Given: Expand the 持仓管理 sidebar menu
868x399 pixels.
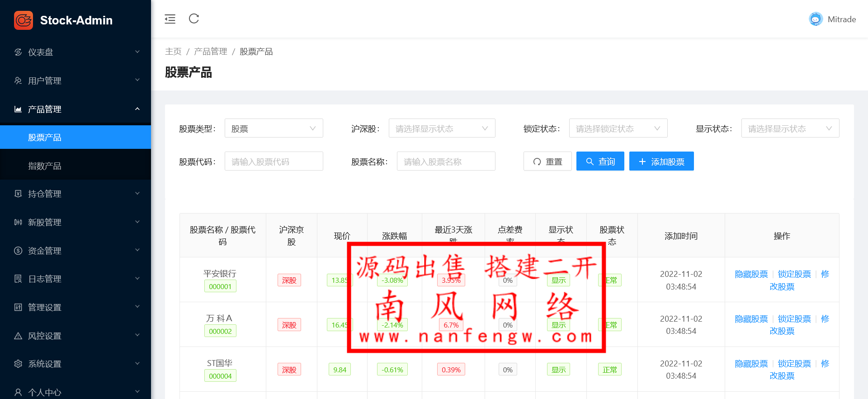Looking at the screenshot, I should coord(75,194).
